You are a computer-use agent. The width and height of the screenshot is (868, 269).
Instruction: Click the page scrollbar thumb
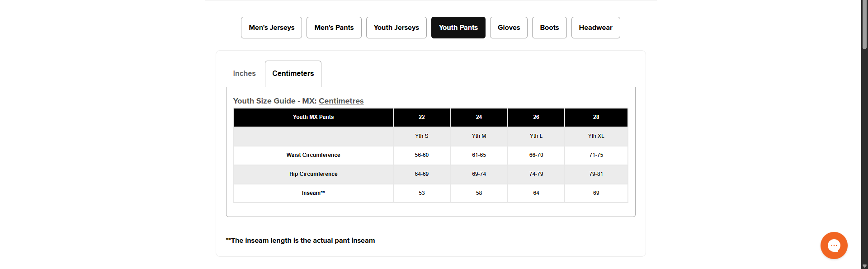(864, 25)
